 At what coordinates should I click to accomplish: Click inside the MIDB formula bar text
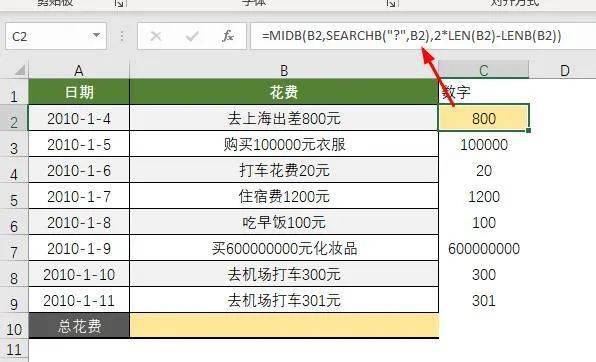coord(411,36)
